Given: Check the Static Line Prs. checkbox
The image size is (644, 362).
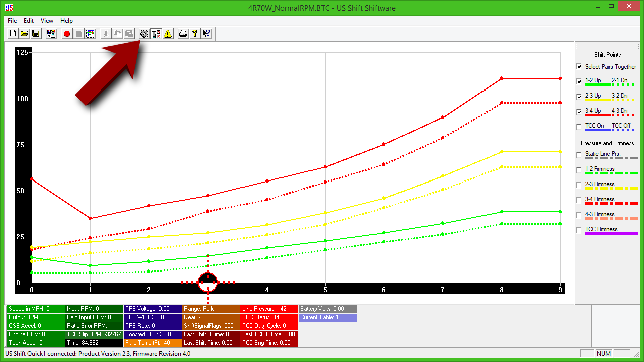Looking at the screenshot, I should (x=579, y=154).
